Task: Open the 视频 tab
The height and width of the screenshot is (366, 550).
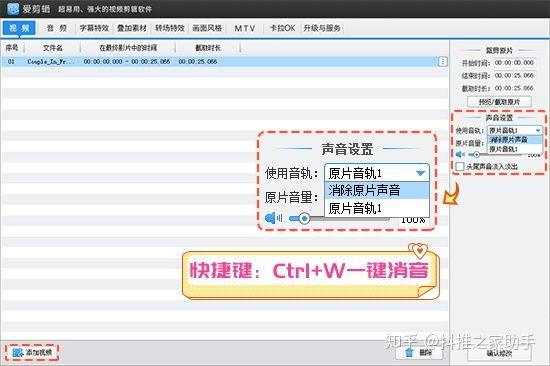Action: (x=19, y=28)
